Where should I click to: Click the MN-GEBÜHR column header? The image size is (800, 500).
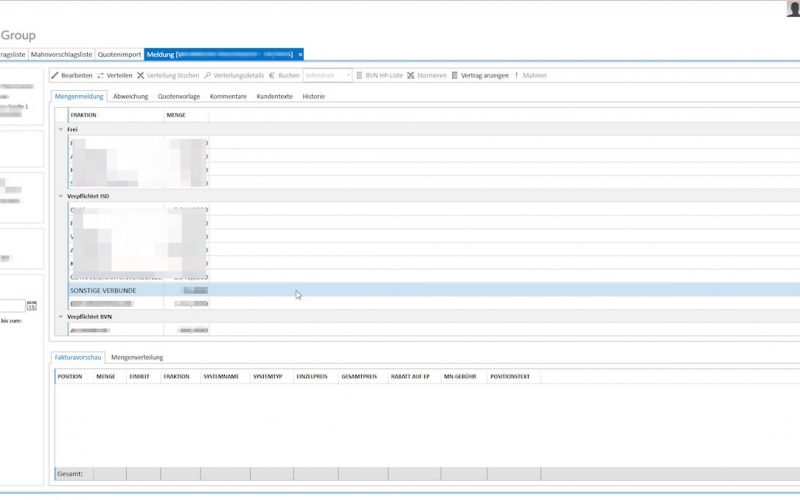click(x=464, y=376)
